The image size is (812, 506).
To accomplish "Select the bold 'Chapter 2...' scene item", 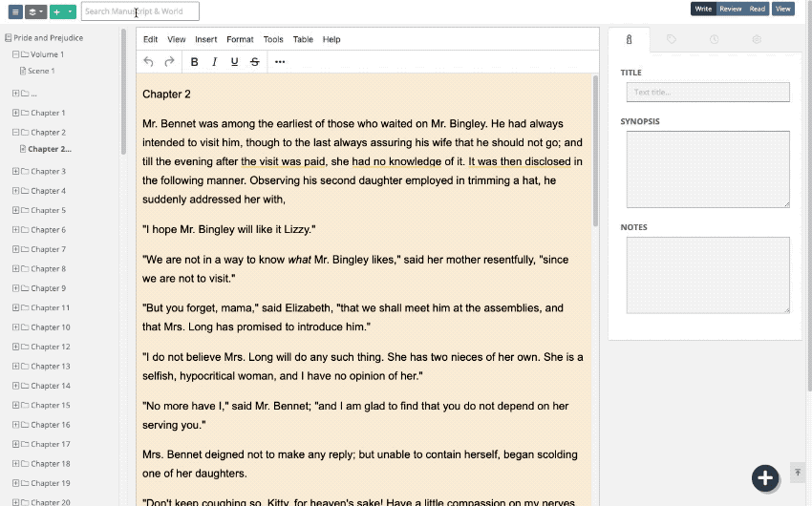I will coord(50,149).
